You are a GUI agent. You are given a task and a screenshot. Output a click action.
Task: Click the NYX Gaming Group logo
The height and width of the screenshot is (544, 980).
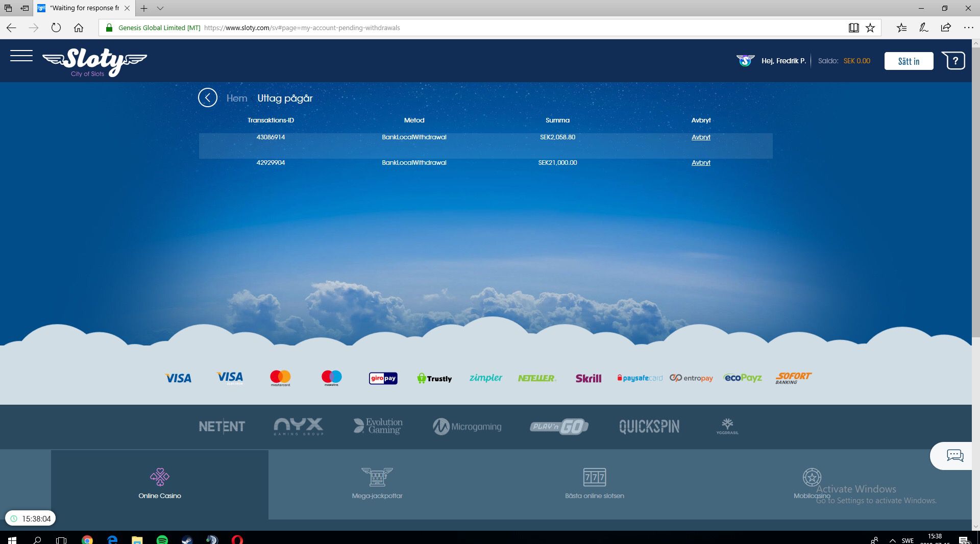(299, 426)
